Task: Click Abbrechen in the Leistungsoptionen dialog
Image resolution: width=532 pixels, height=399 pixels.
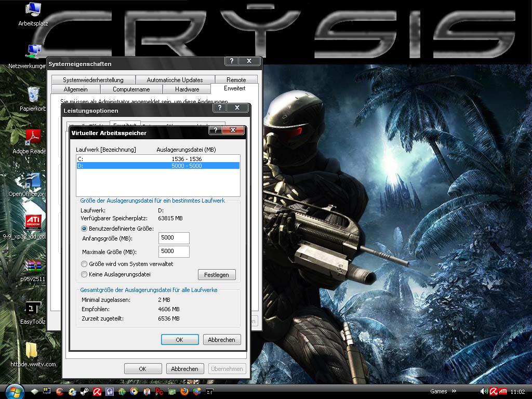Action: 184,369
